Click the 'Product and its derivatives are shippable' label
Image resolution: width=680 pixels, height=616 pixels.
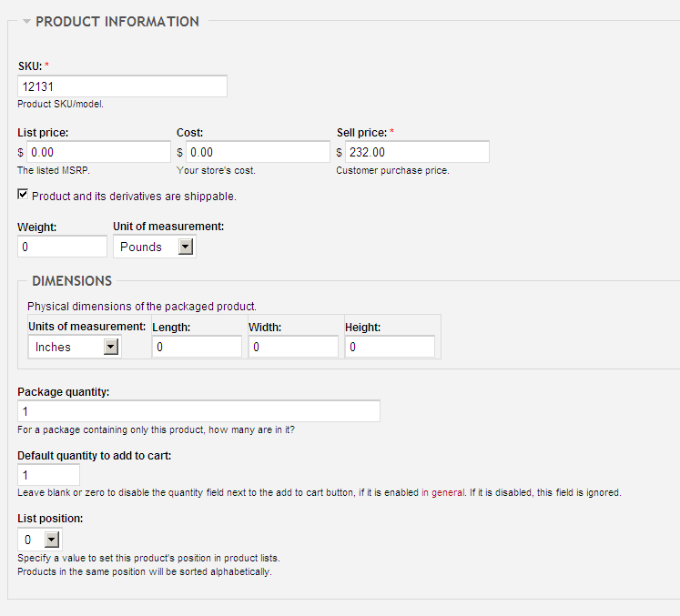coord(134,196)
